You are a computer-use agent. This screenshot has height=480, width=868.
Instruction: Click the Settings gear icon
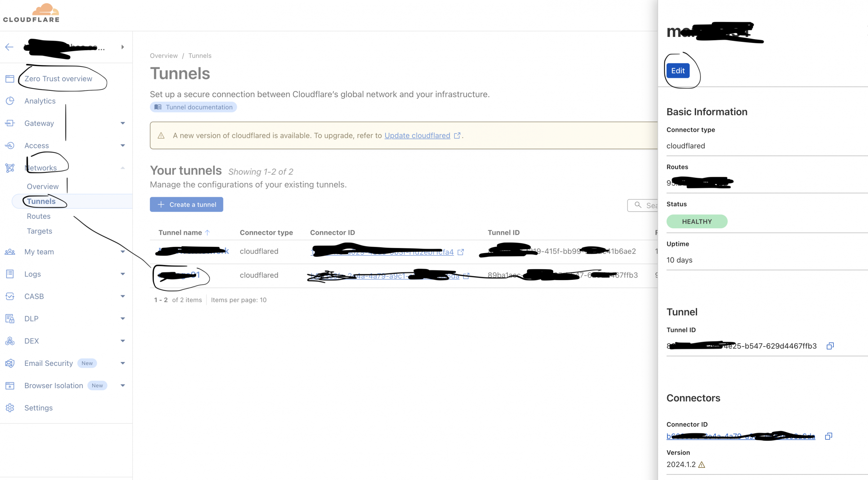tap(10, 408)
